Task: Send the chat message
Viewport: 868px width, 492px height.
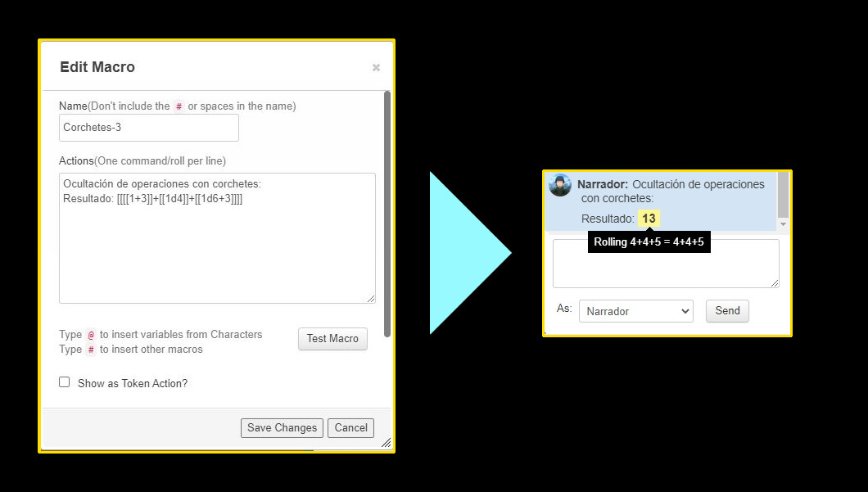Action: (x=727, y=310)
